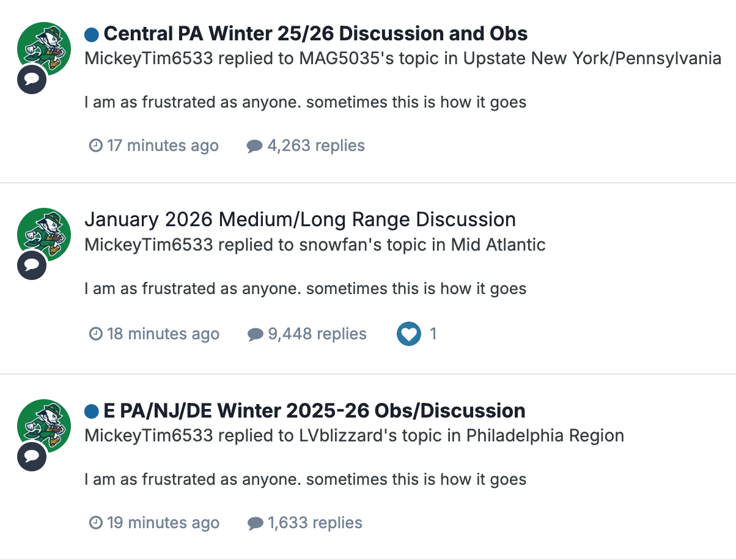Open January 2026 Medium/Long Range Discussion topic
Screen dimensions: 736x560
click(300, 219)
